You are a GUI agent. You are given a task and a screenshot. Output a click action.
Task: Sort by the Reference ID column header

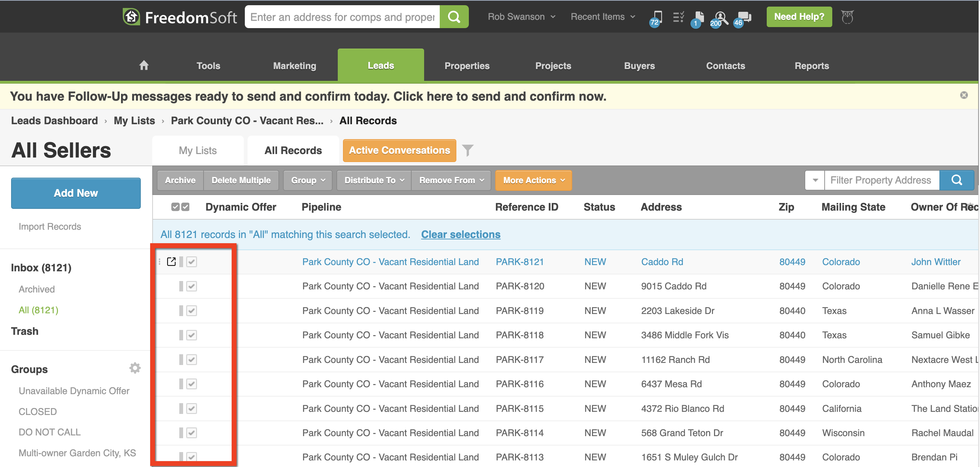pyautogui.click(x=526, y=207)
